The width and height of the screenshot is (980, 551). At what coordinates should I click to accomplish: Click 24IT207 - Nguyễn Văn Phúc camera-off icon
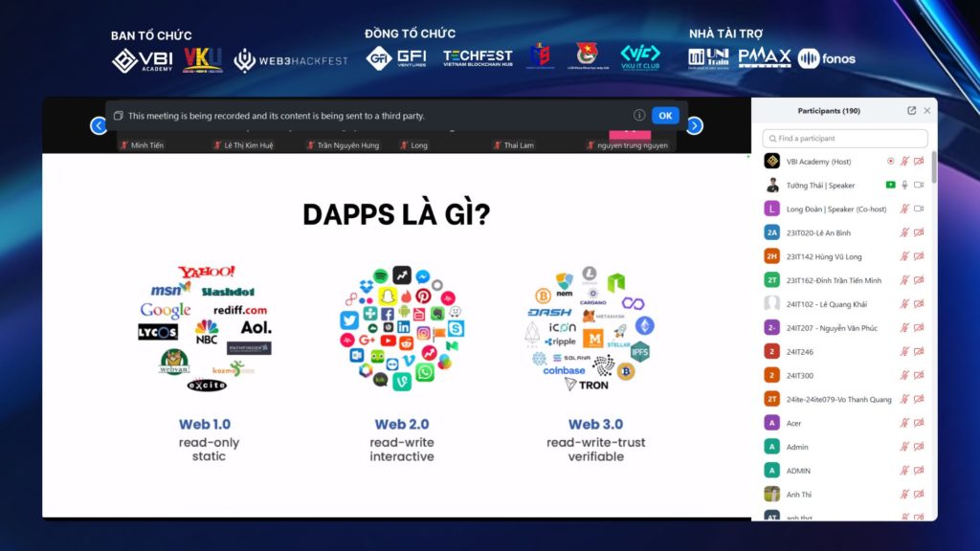[919, 327]
